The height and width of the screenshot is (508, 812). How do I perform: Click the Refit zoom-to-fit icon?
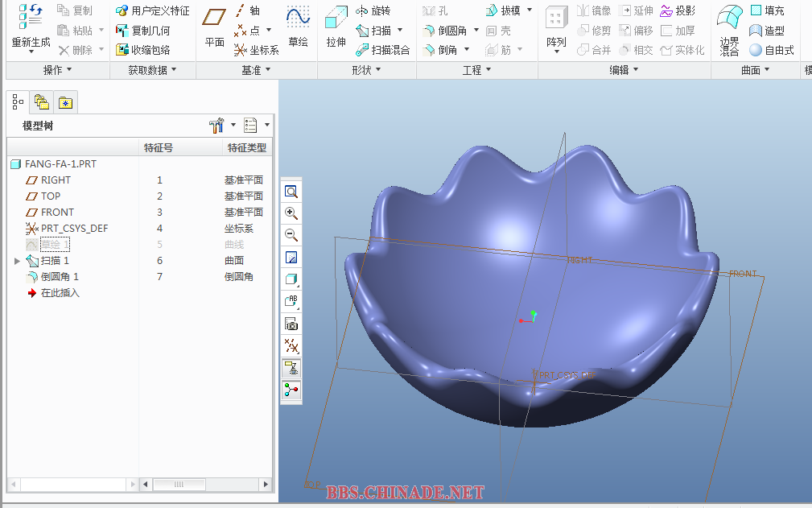click(x=291, y=192)
